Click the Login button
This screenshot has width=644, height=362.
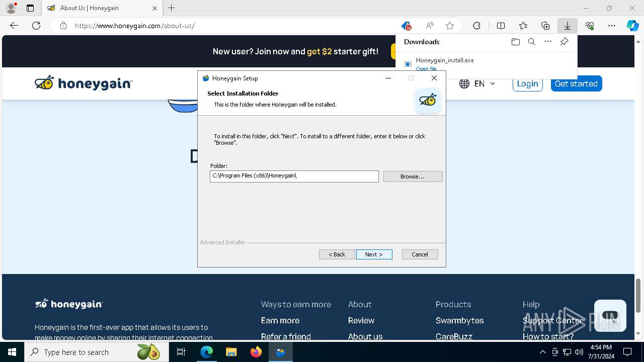(527, 84)
